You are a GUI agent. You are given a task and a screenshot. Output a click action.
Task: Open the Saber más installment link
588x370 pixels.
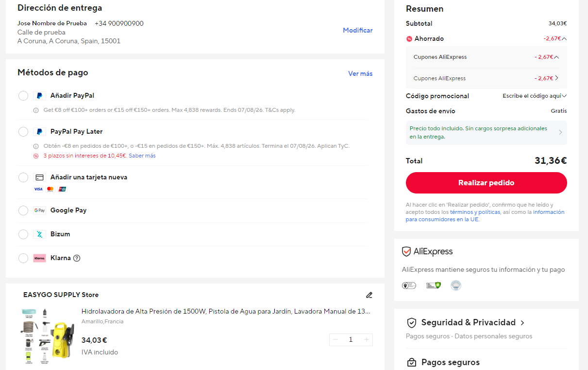pyautogui.click(x=142, y=156)
